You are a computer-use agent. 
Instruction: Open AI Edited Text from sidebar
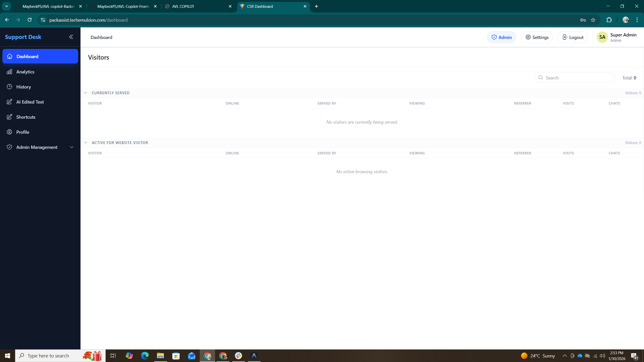[30, 102]
